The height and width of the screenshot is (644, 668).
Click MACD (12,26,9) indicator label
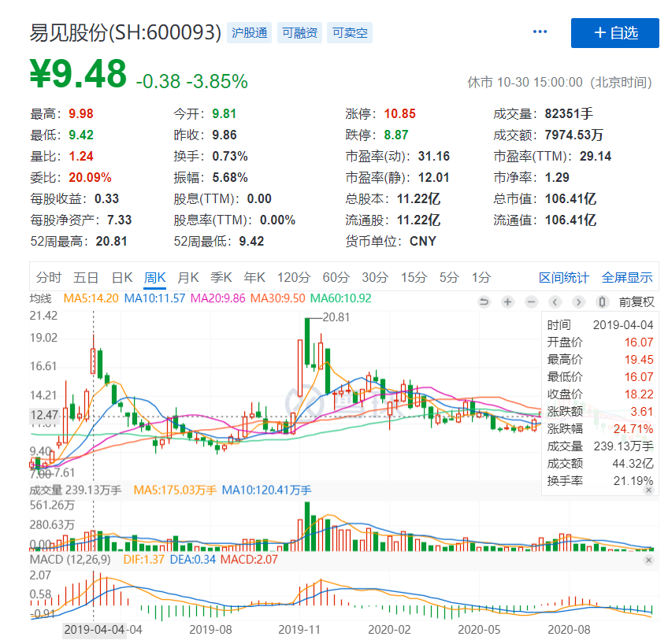coord(70,560)
